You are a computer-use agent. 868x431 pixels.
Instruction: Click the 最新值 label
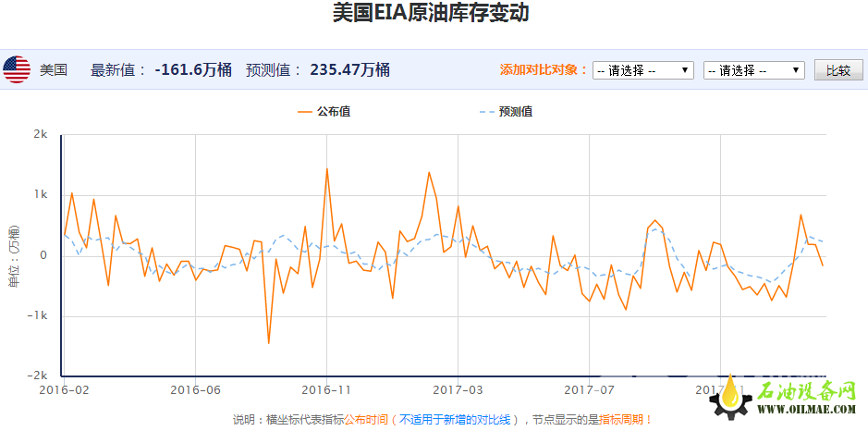118,70
